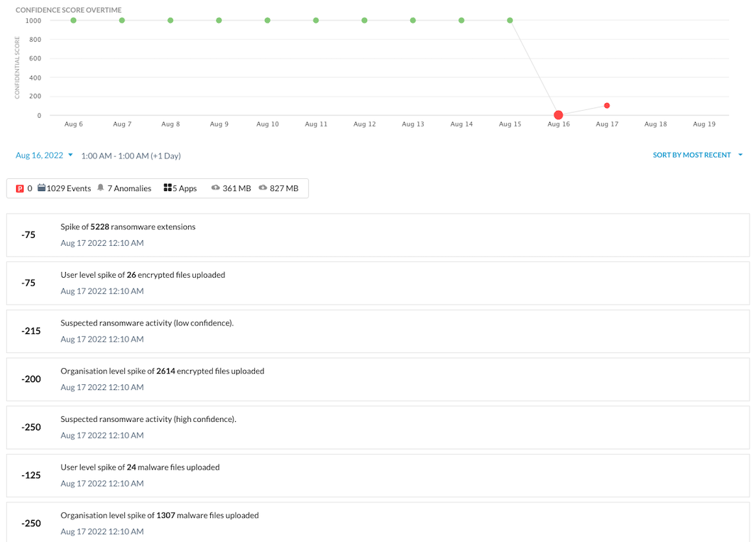Screen dimensions: 756x542
Task: Click the timestamp under suspected ransomware high confidence
Action: coord(102,435)
